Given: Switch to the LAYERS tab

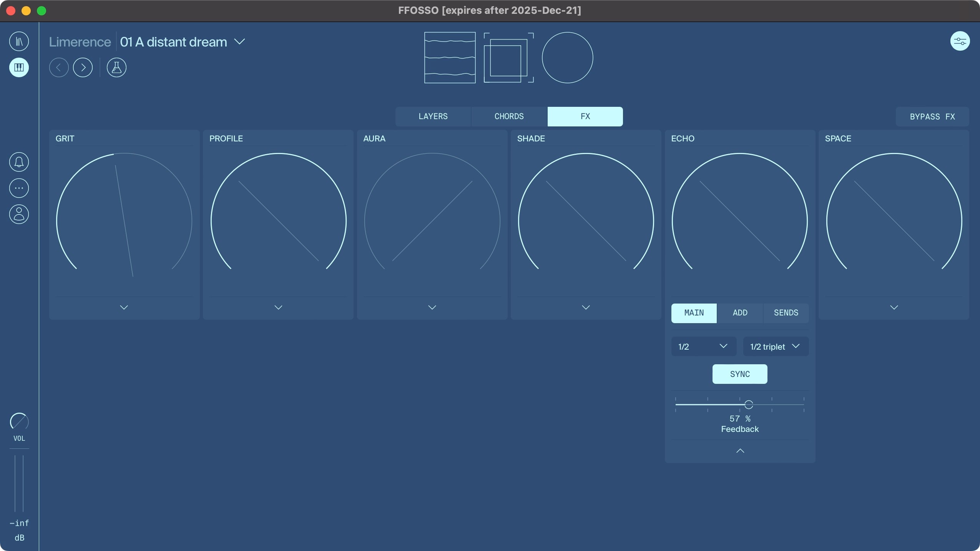Looking at the screenshot, I should (x=432, y=116).
